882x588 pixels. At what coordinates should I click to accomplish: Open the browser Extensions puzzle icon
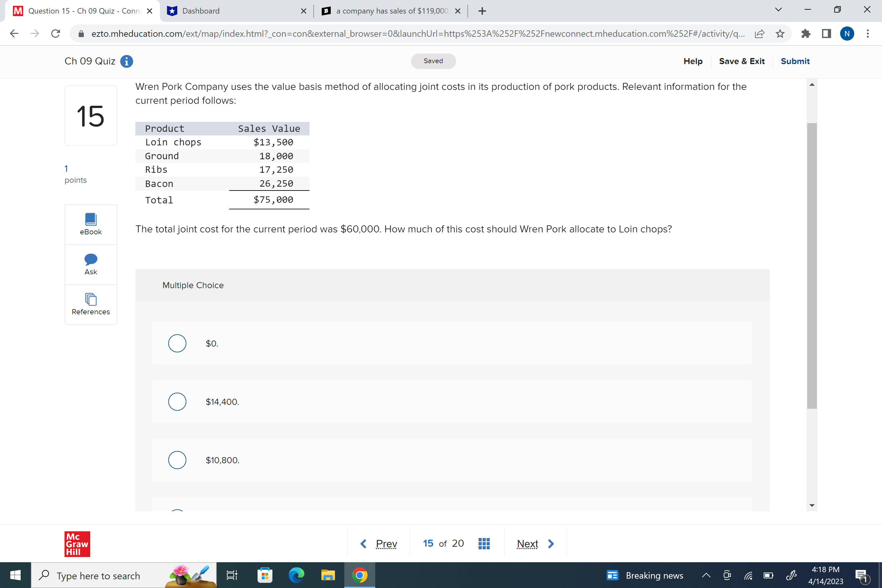pyautogui.click(x=806, y=34)
